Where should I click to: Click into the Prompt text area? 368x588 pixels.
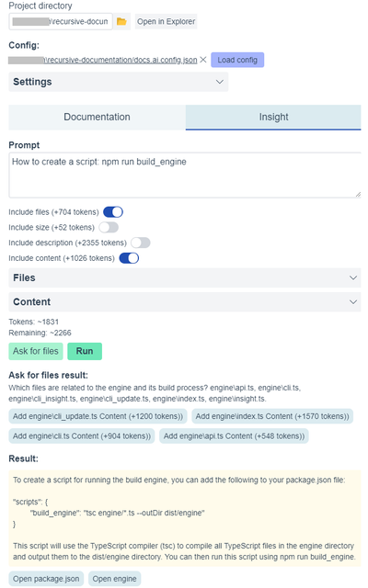[185, 175]
